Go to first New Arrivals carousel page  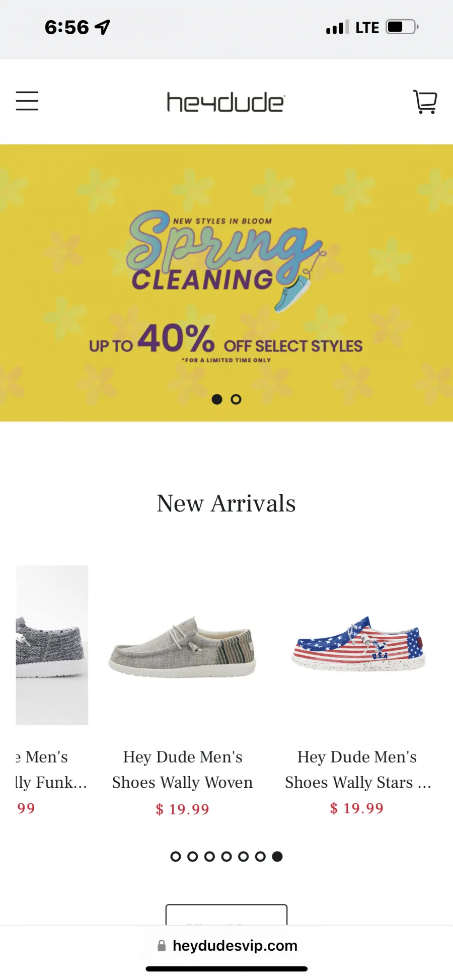coord(176,856)
